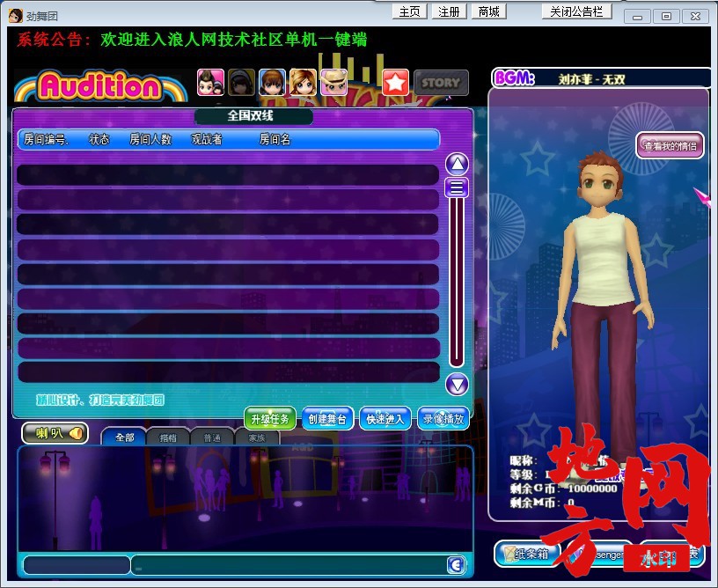Viewport: 718px width, 588px height.
Task: Click the 录像播放 replay playback button
Action: 443,419
